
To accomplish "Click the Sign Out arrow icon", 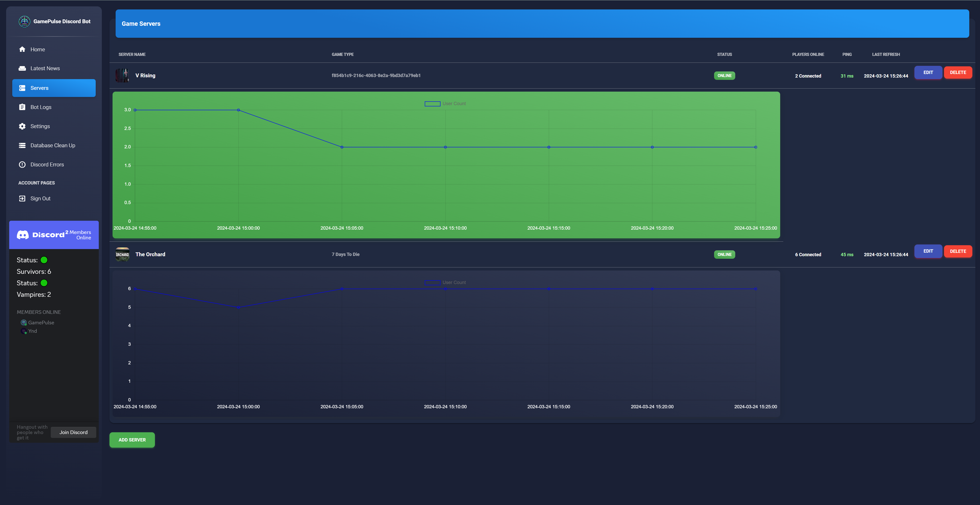I will point(22,199).
